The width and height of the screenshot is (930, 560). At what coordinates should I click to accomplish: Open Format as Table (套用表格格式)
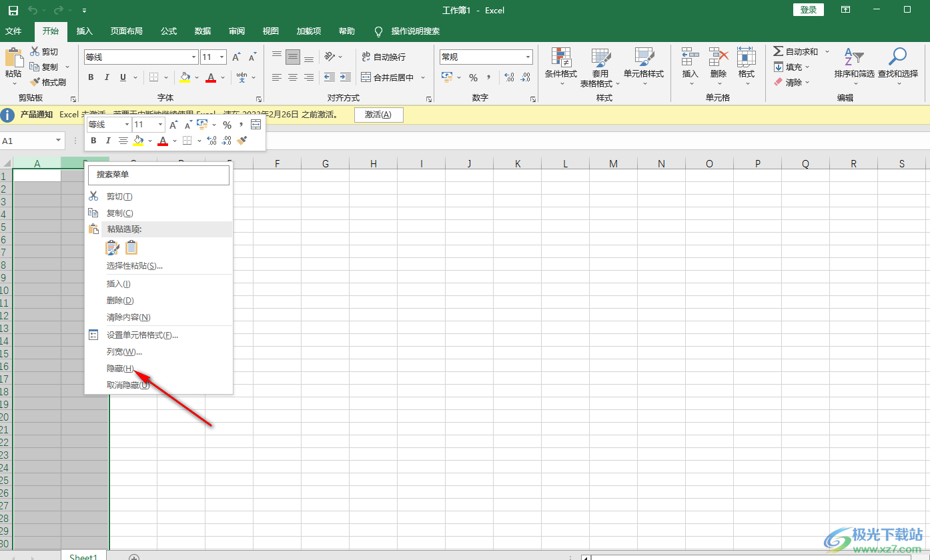(600, 67)
